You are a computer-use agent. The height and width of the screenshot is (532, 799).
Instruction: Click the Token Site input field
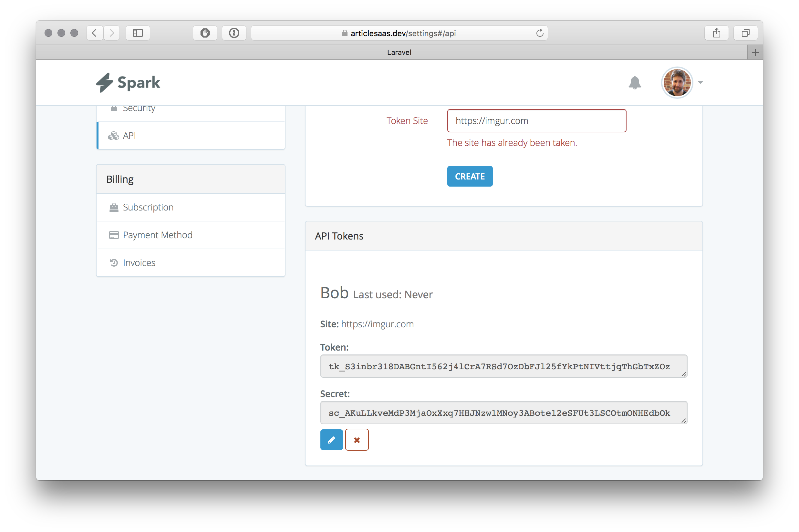click(536, 121)
